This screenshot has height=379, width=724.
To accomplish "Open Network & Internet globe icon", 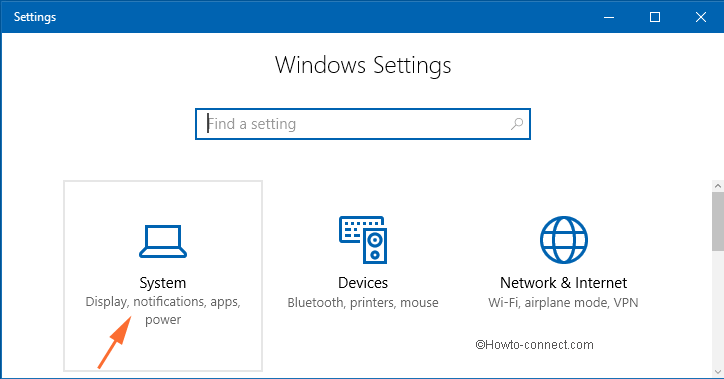I will 563,240.
